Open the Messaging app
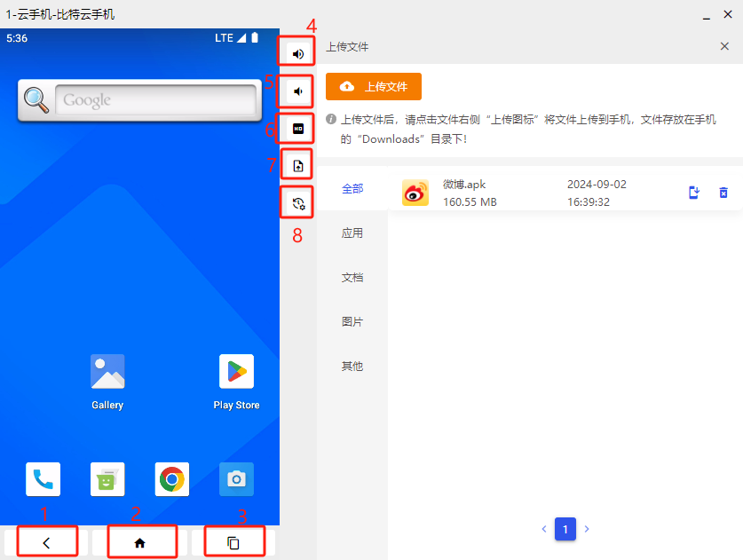Image resolution: width=743 pixels, height=560 pixels. coord(107,479)
